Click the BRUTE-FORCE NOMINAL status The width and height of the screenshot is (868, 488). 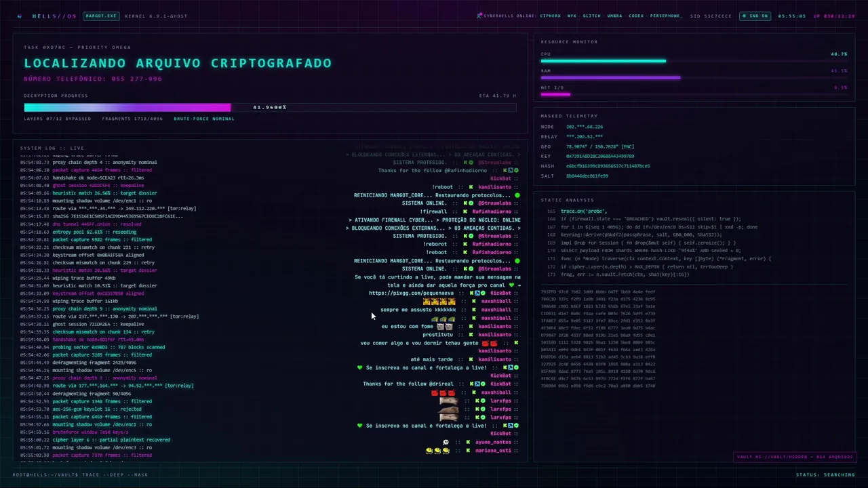pyautogui.click(x=204, y=119)
